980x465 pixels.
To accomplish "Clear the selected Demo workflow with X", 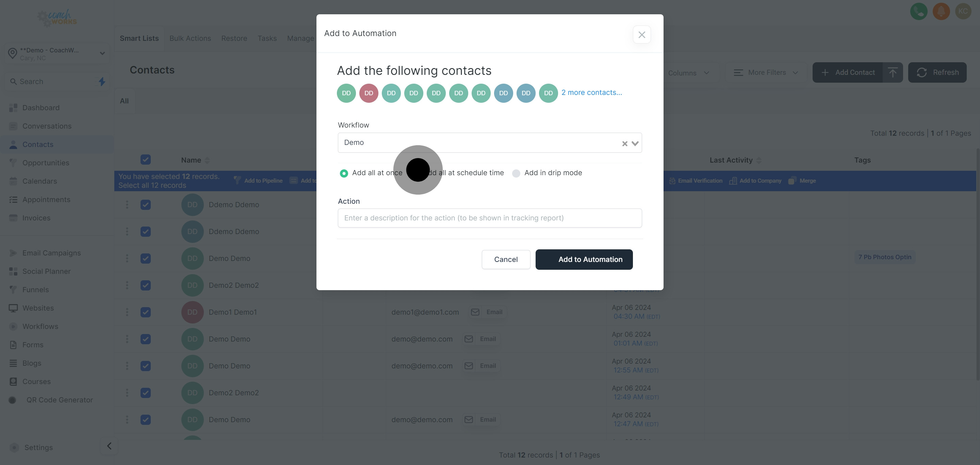I will (624, 143).
